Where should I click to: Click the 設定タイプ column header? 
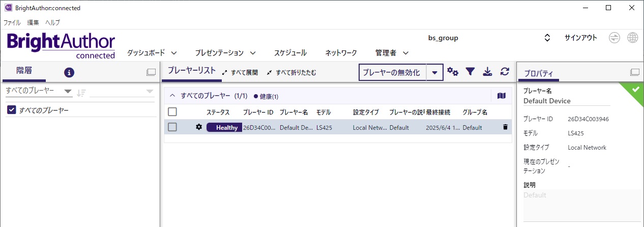[x=366, y=112]
